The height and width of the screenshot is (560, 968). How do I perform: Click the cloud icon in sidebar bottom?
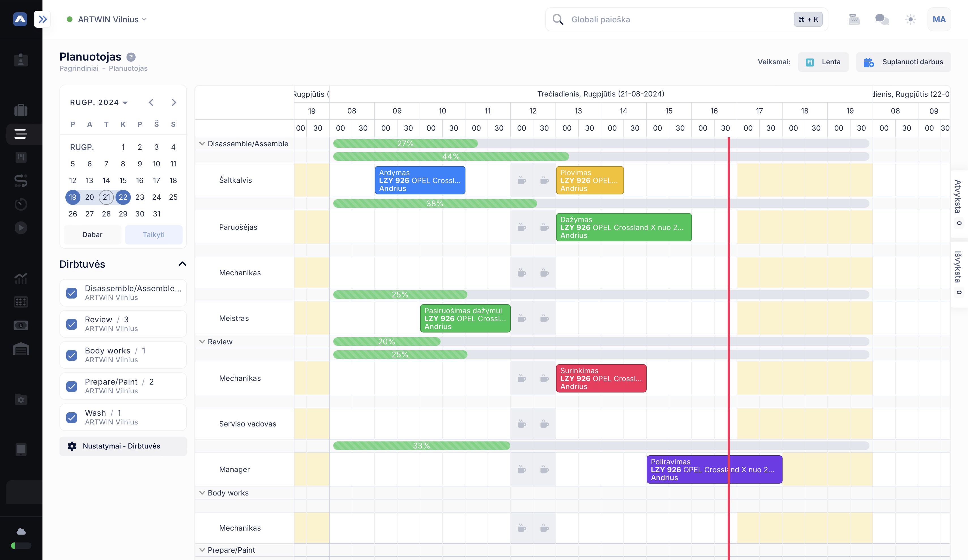point(21,532)
